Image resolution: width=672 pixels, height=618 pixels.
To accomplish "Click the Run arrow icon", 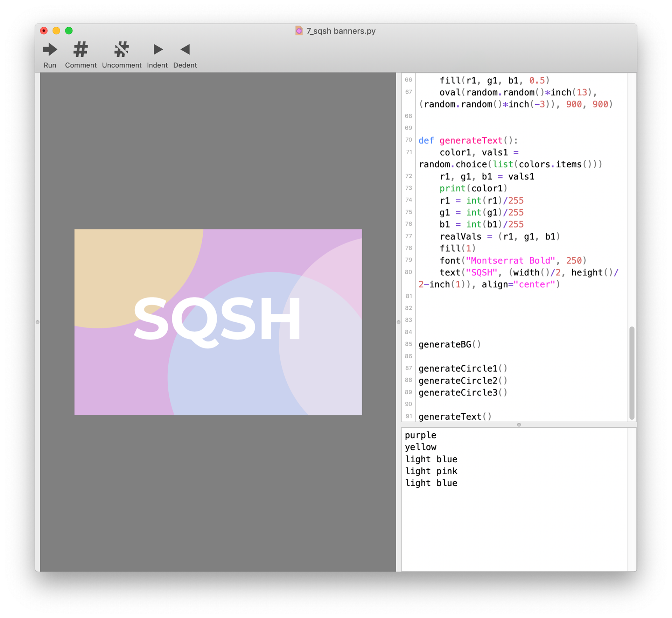I will point(50,50).
